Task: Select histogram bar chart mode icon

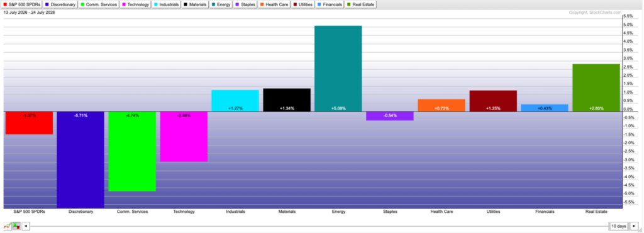Action: [16, 226]
